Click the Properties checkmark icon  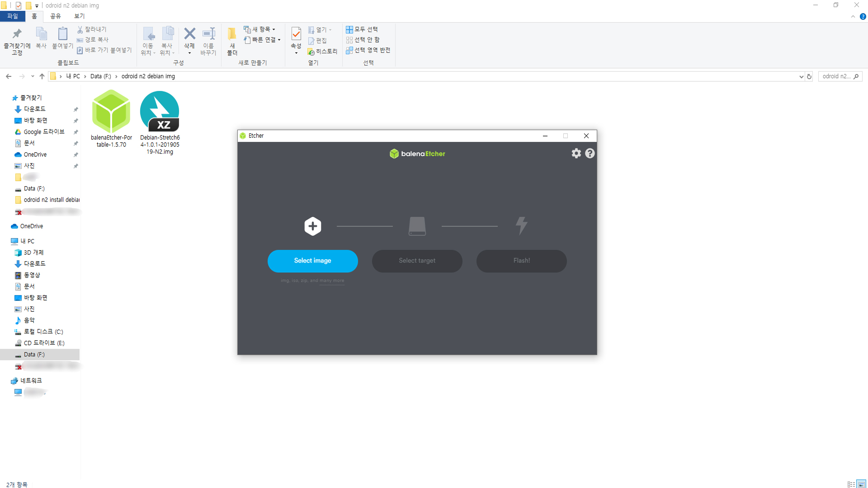[296, 34]
